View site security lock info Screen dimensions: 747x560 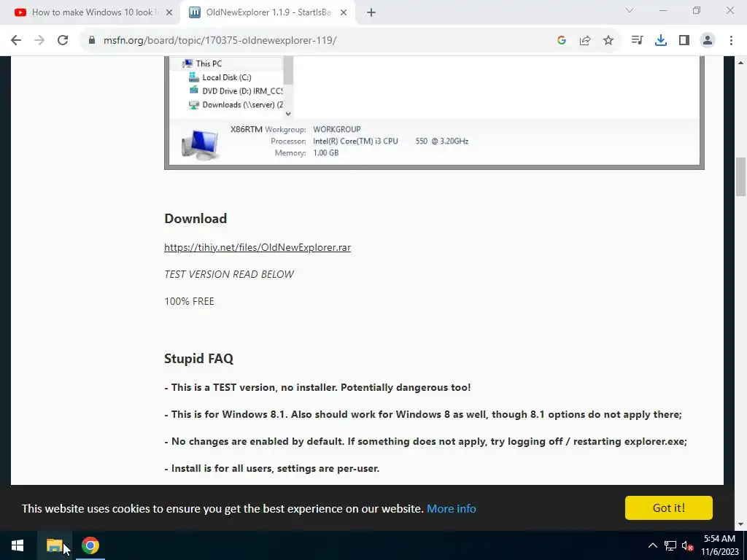point(92,41)
